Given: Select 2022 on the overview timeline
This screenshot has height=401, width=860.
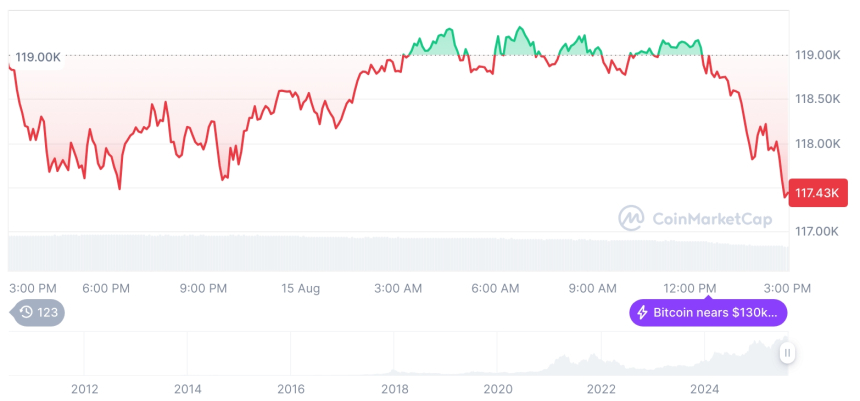Looking at the screenshot, I should 601,388.
